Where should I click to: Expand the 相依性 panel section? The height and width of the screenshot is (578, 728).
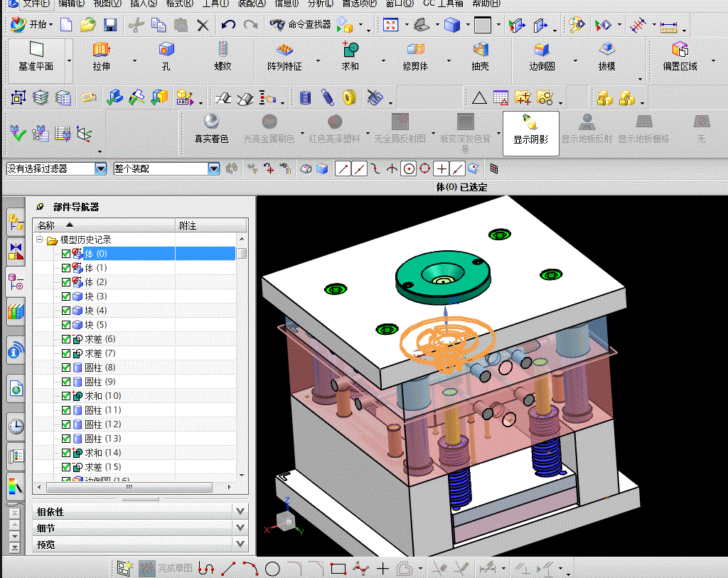pyautogui.click(x=240, y=512)
